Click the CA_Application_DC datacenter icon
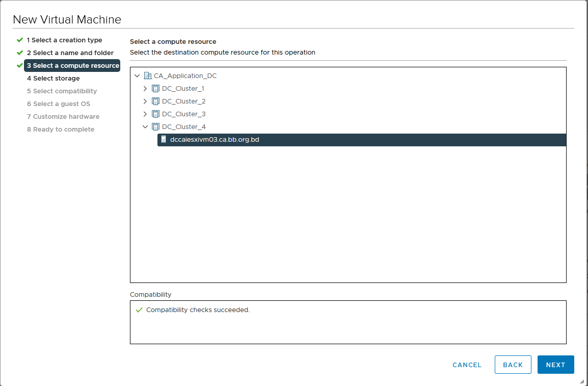The width and height of the screenshot is (588, 386). click(148, 76)
